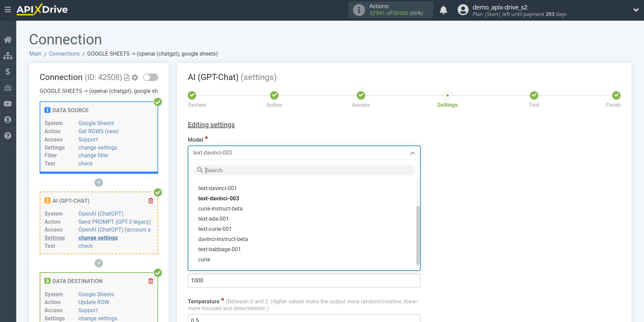Open the connection settings gear icon
644x322 pixels.
point(135,78)
